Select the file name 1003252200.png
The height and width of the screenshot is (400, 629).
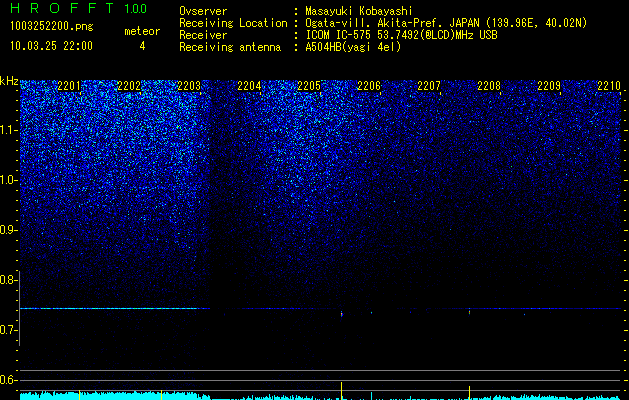click(x=52, y=27)
